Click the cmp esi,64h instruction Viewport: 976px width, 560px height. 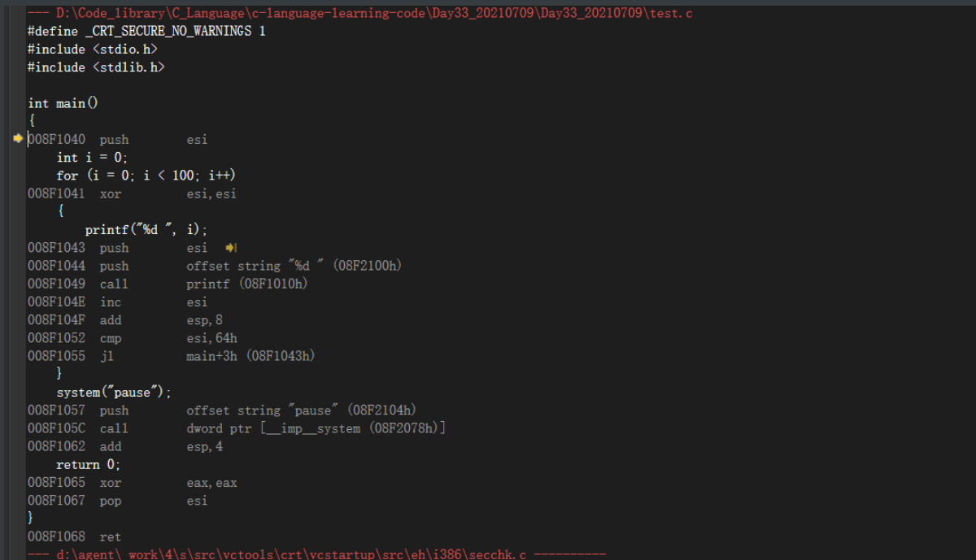tap(132, 338)
